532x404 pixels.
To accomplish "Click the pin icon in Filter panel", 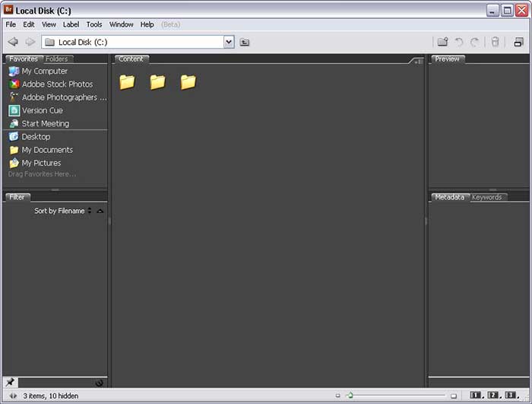I will coord(10,382).
